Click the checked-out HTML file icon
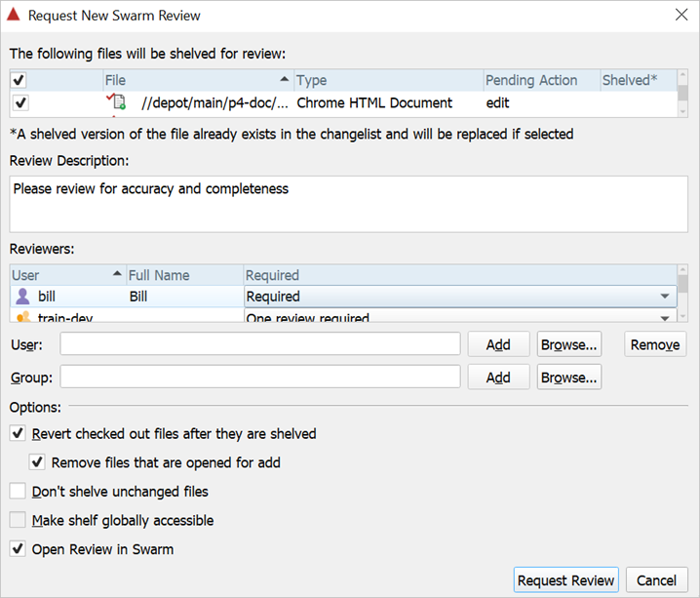Image resolution: width=700 pixels, height=598 pixels. coord(118,102)
